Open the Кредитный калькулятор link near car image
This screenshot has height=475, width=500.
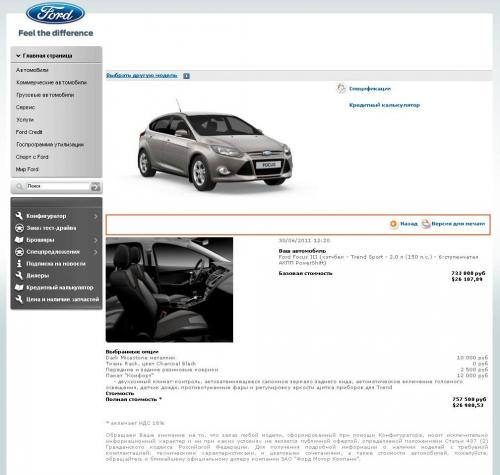point(384,105)
